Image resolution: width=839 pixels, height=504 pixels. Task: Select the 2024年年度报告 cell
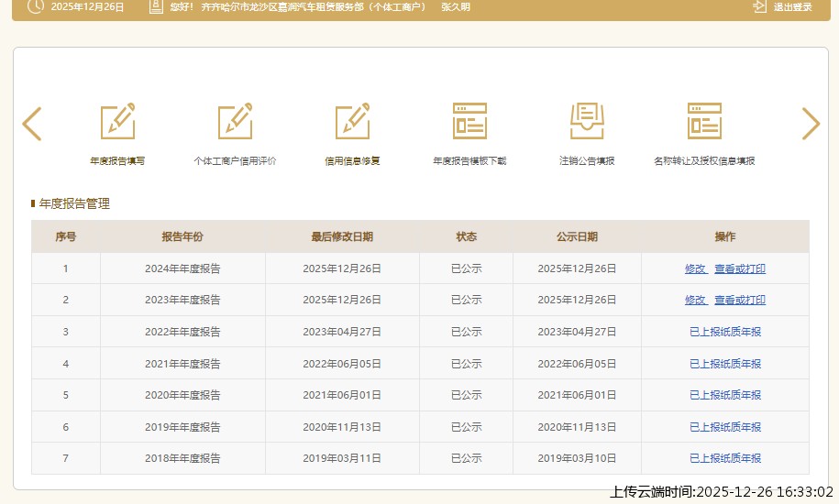(182, 268)
